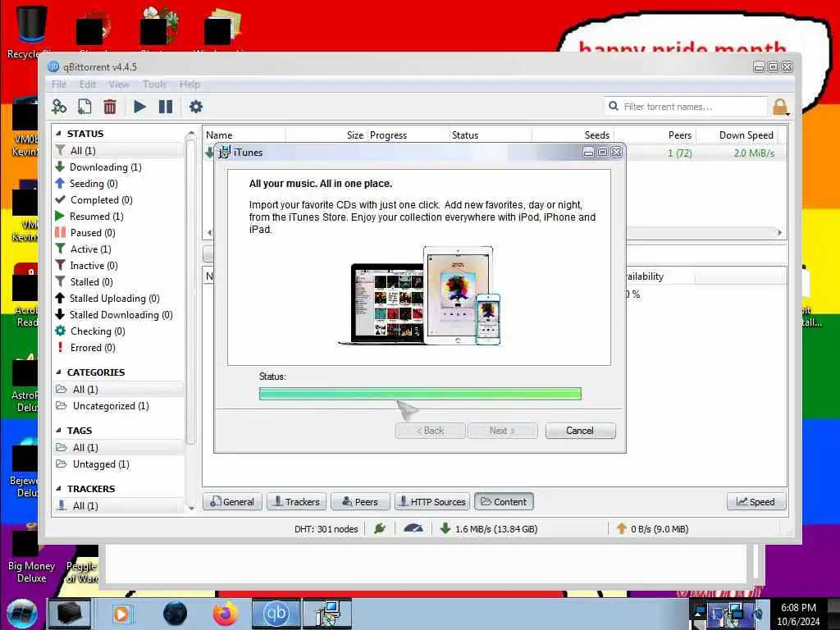Select the Completed (0) filter
Screen dimensions: 840x630
coord(118,200)
